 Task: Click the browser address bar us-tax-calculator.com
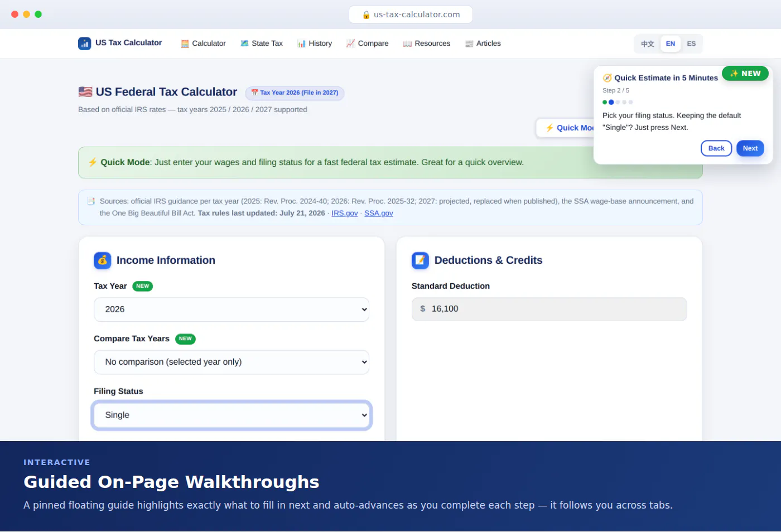[411, 14]
